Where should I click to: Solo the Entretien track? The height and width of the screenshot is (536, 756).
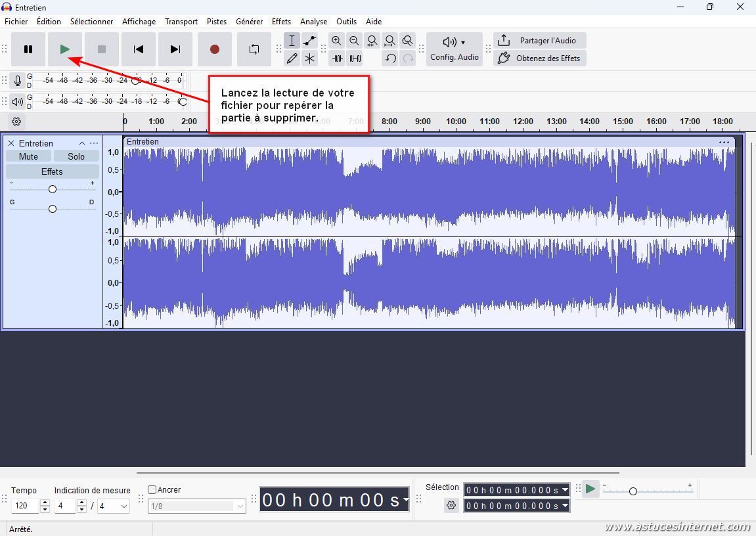point(76,156)
